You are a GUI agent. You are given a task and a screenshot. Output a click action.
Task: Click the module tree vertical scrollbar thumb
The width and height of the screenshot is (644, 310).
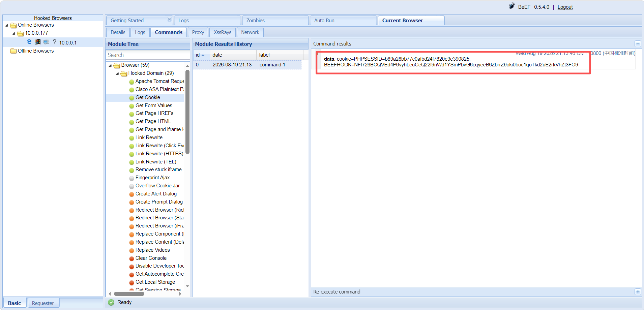point(187,112)
